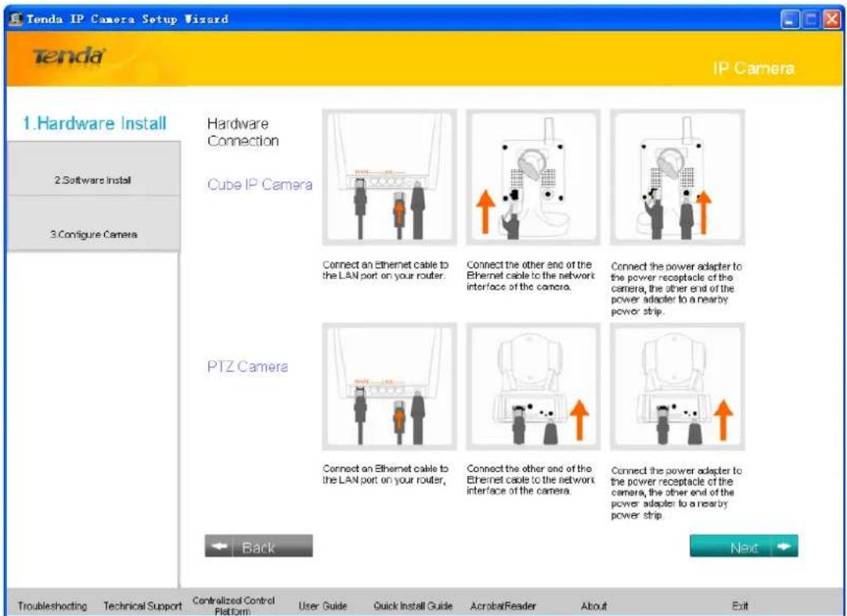Open Centralized Control Platform link
The width and height of the screenshot is (847, 616).
[233, 606]
